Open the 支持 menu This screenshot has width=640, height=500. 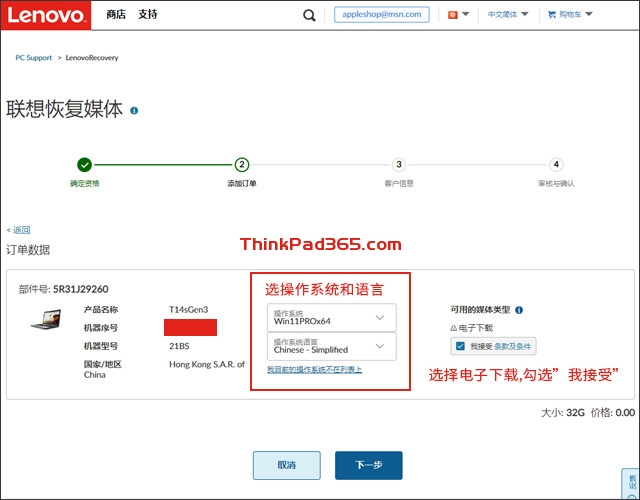tap(147, 14)
